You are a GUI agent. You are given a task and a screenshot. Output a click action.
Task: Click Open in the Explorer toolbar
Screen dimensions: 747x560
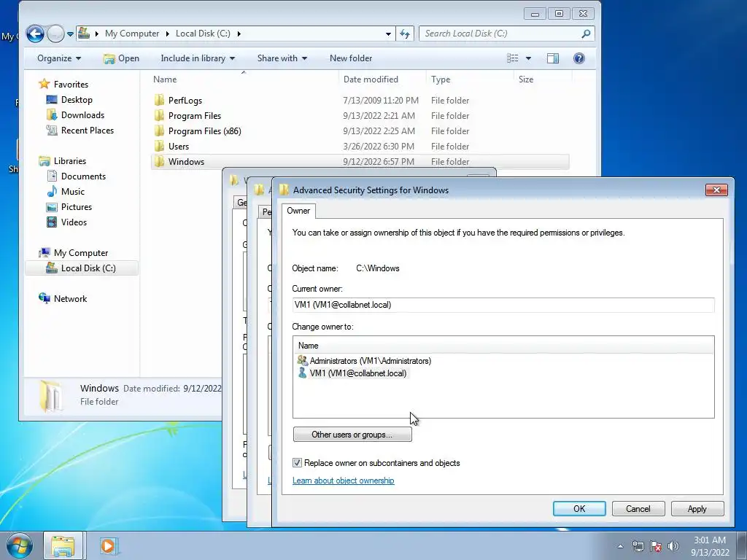click(122, 58)
